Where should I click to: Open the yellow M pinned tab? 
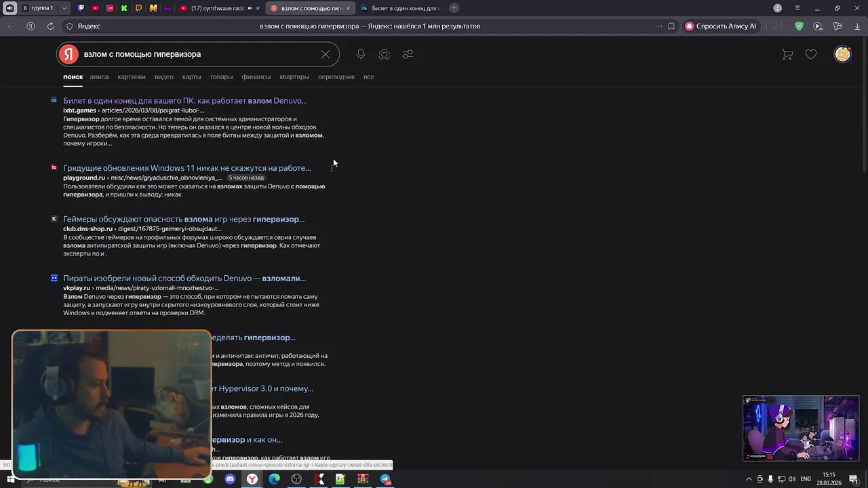(153, 8)
